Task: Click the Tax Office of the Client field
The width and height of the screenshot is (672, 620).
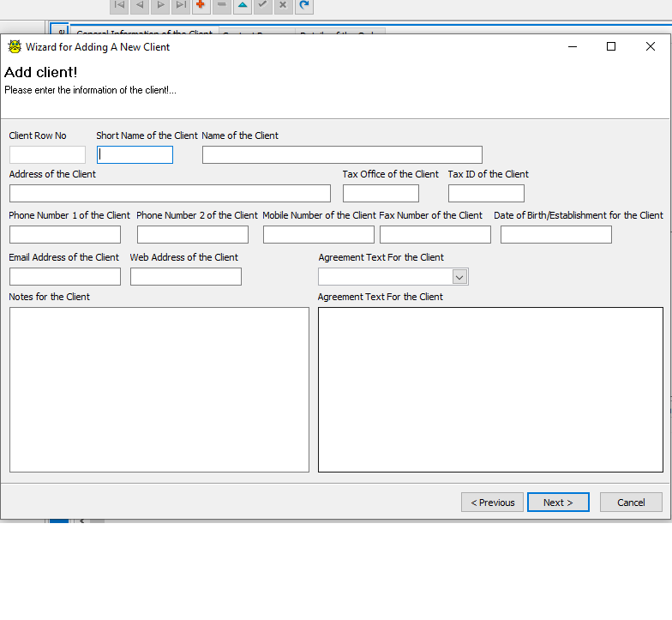Action: point(381,194)
